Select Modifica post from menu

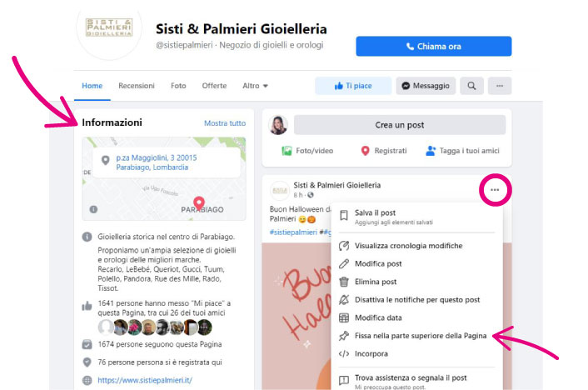pyautogui.click(x=416, y=264)
